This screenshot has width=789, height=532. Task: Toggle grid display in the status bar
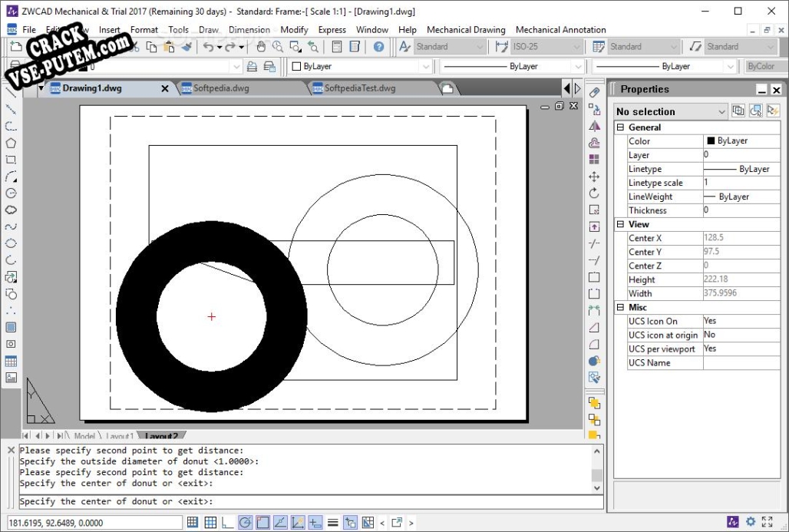[210, 523]
